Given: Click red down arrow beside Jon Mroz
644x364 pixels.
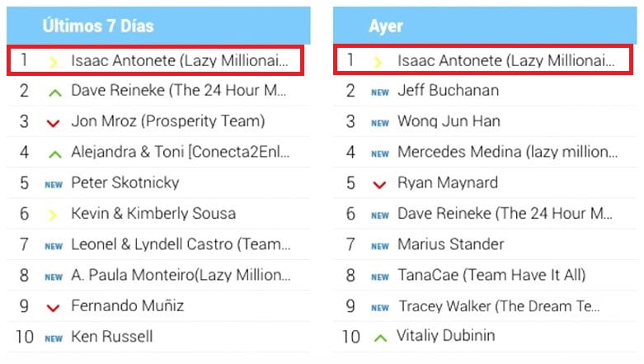Looking at the screenshot, I should coord(54,123).
